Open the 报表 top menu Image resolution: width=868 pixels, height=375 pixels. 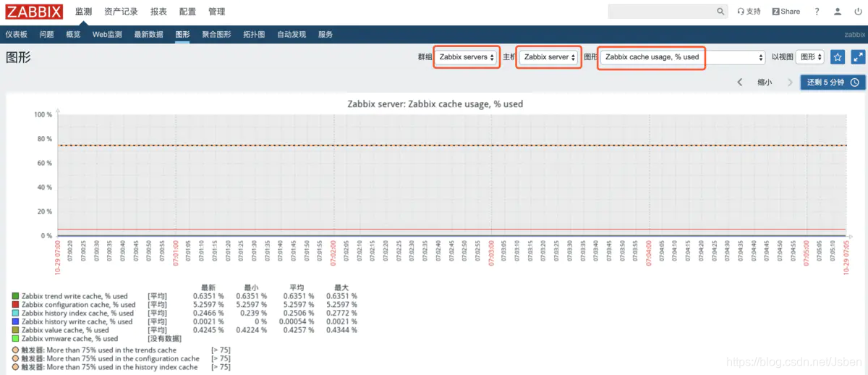158,12
